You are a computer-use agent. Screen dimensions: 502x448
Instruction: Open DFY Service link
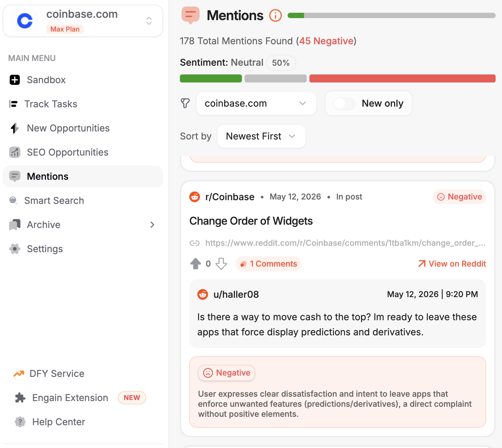point(57,374)
